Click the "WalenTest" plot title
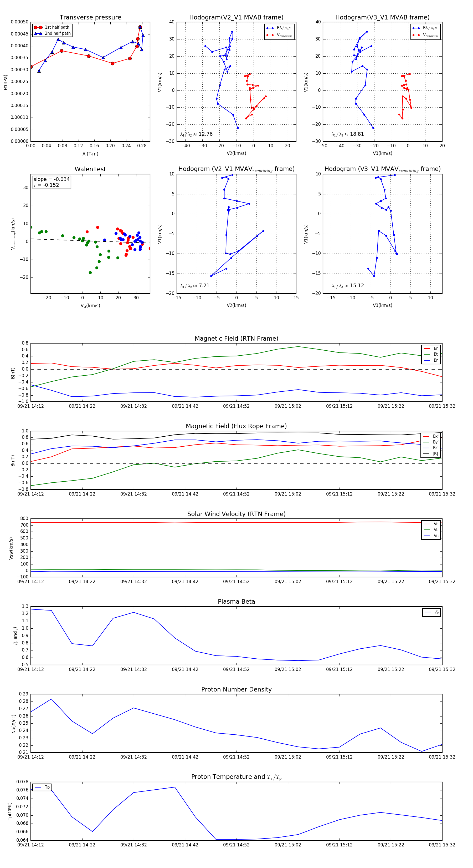 [90, 169]
